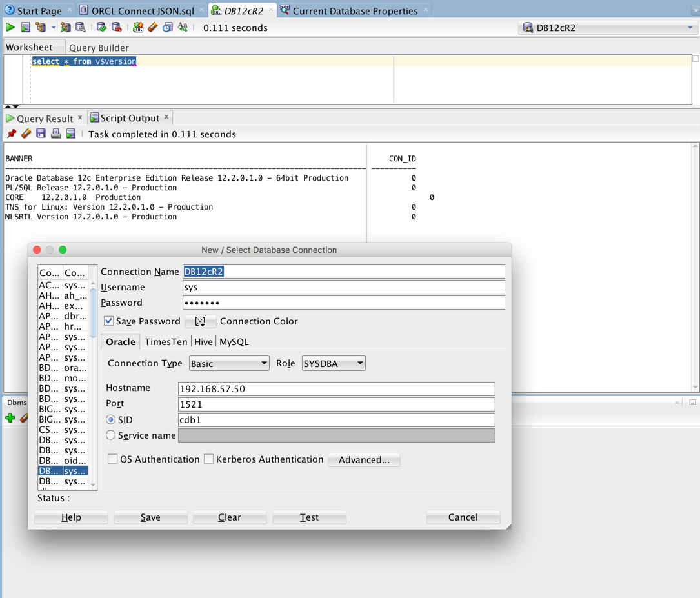Toggle the Save Password checkbox

(108, 321)
